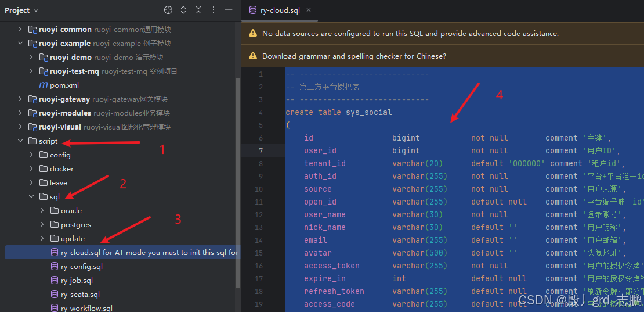Click the config folder icon

point(44,155)
